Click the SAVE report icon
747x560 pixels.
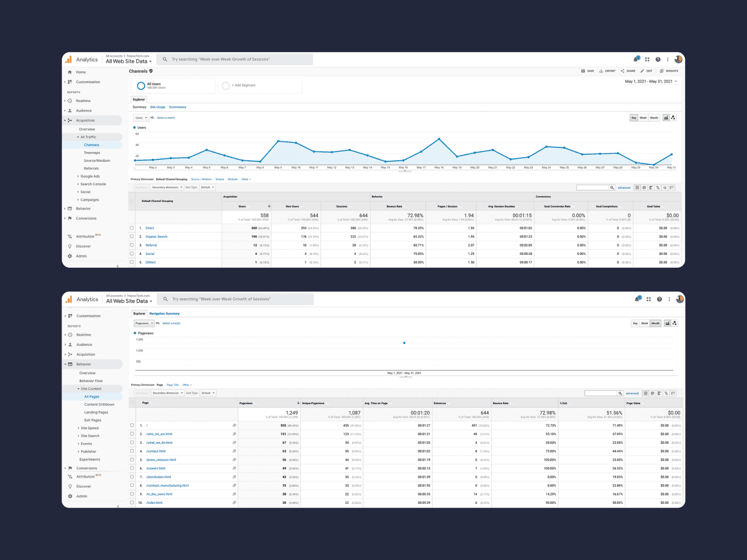coord(583,71)
